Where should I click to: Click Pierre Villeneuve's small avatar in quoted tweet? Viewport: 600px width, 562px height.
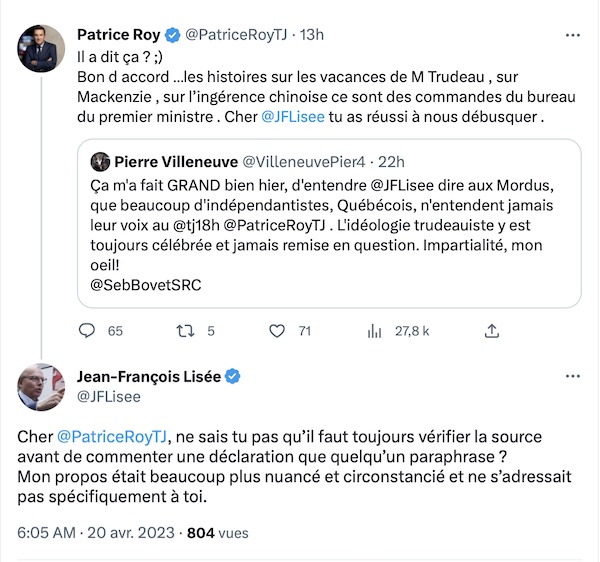(100, 162)
